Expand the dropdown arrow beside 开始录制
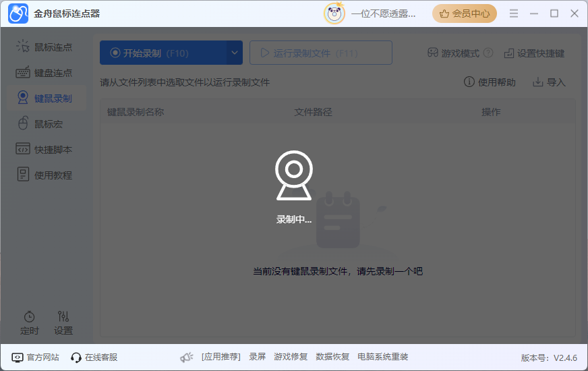588x371 pixels. tap(235, 53)
